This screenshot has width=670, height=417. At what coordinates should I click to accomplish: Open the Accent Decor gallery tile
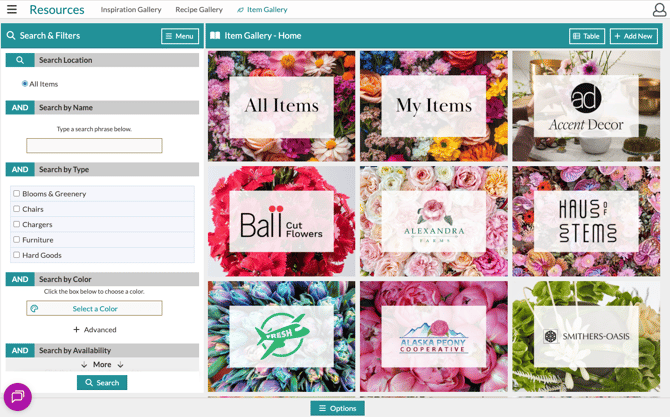[x=586, y=106]
